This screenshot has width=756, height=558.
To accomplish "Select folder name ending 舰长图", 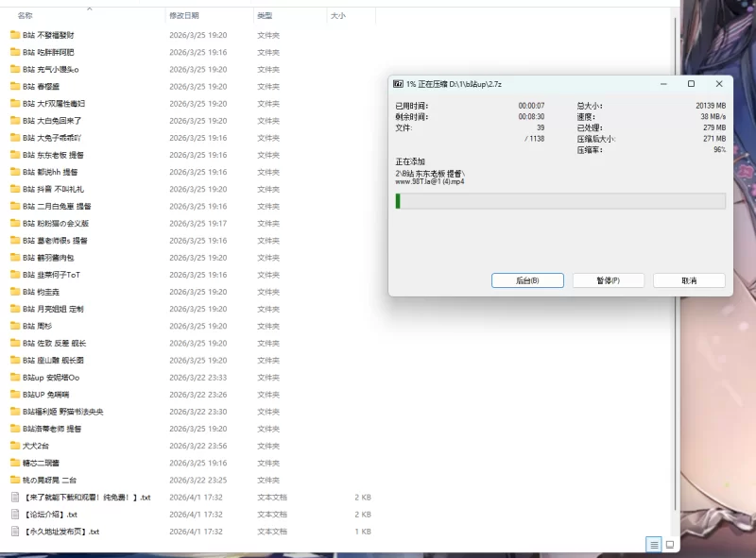I will 53,360.
